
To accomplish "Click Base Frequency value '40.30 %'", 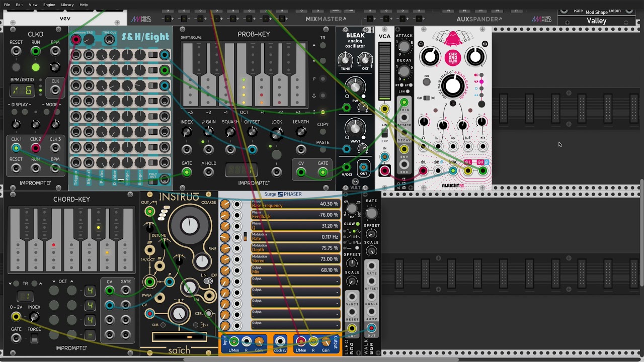I will tap(329, 204).
